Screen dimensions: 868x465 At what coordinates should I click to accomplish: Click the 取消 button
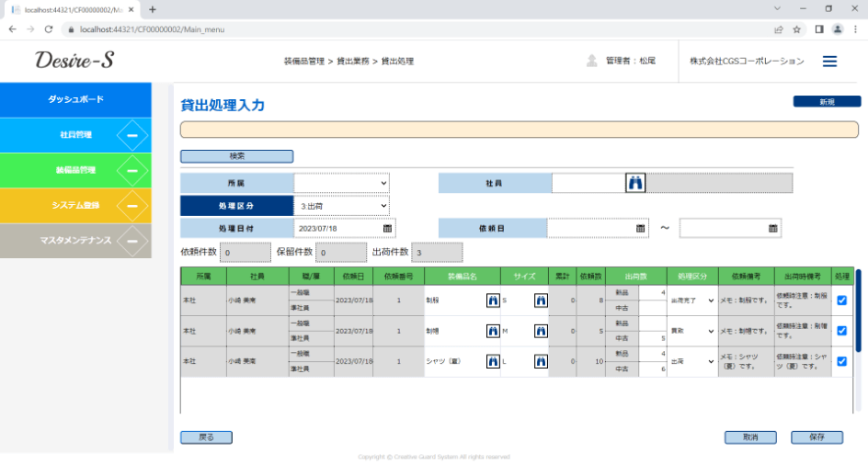point(750,437)
